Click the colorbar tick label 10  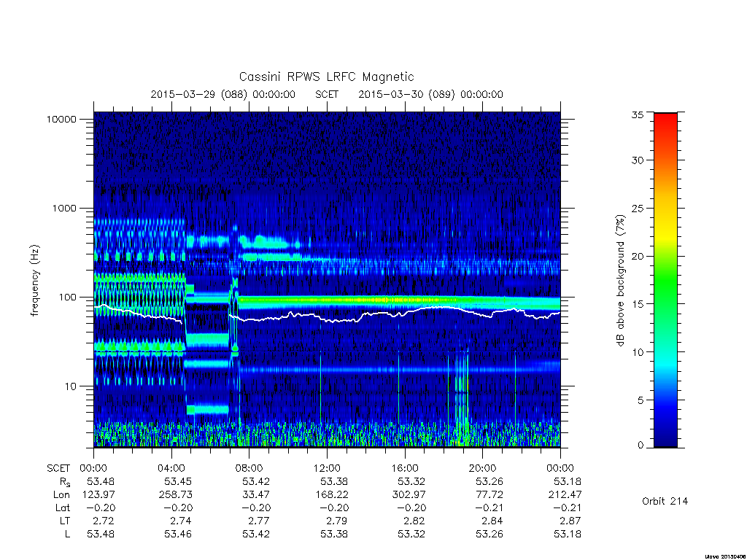point(638,352)
